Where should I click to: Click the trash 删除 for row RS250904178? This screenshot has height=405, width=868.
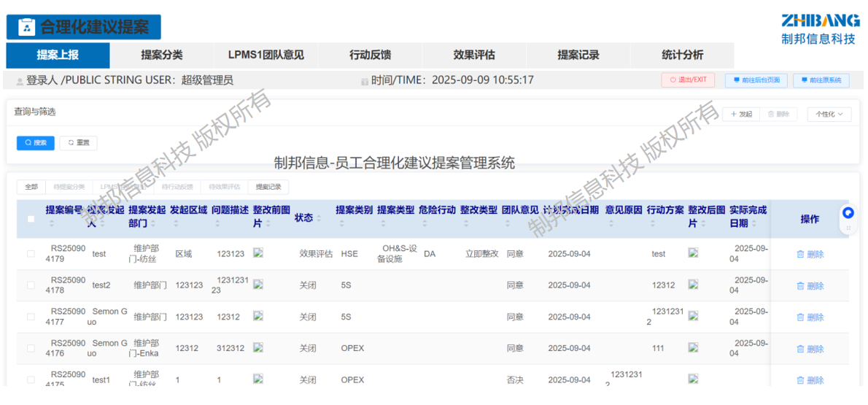click(x=810, y=286)
